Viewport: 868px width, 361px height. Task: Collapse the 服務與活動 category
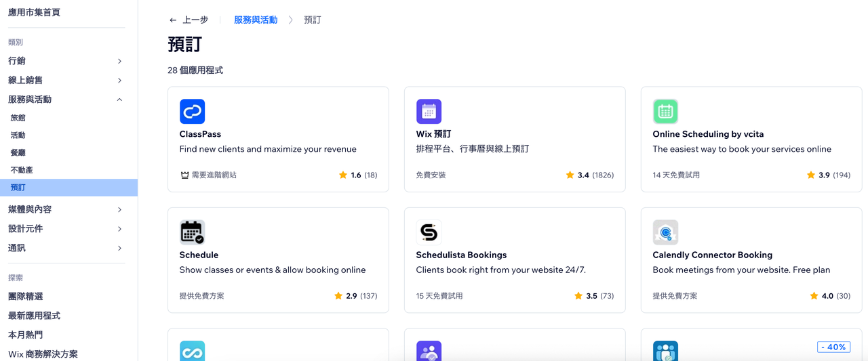pos(119,100)
